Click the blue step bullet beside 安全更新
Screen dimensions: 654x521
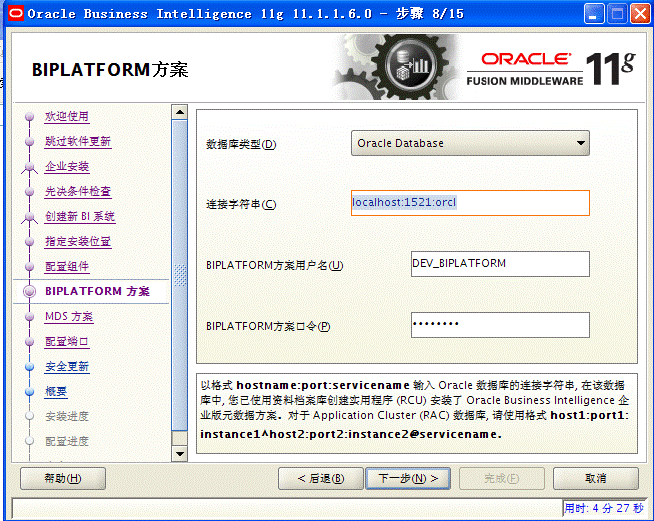[x=29, y=367]
